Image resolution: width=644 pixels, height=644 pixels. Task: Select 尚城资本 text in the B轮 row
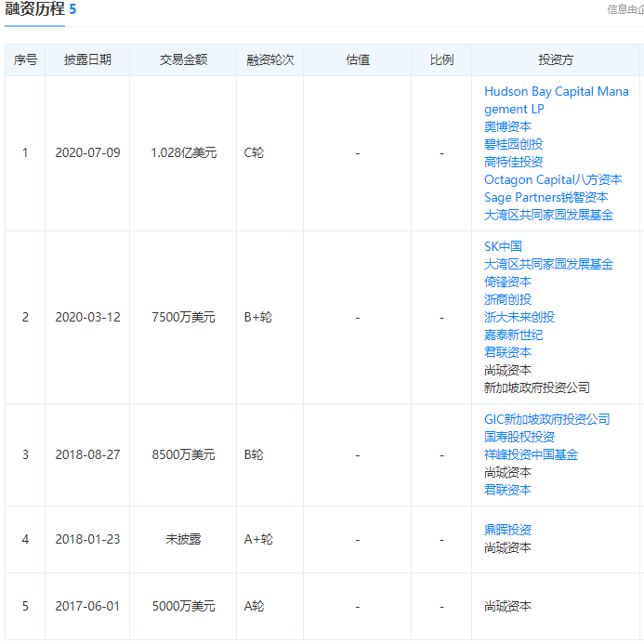[507, 473]
